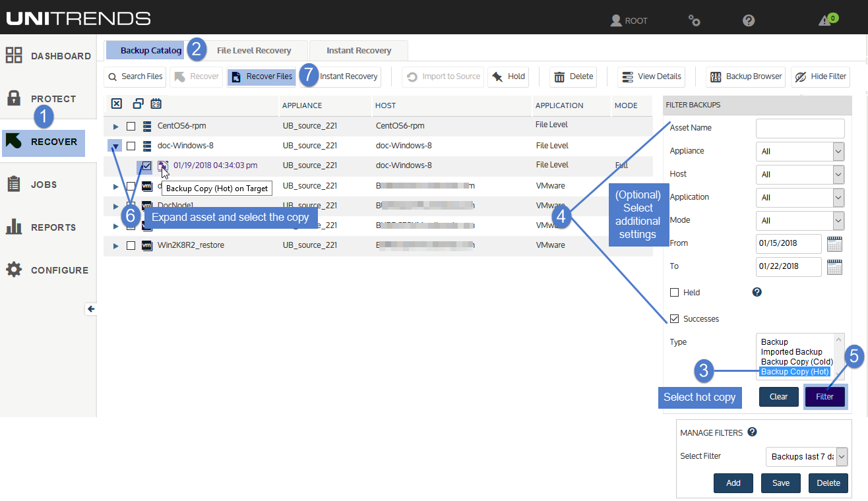Tick the DocNode1 asset checkbox
Viewport: 868px width, 501px height.
(x=131, y=206)
